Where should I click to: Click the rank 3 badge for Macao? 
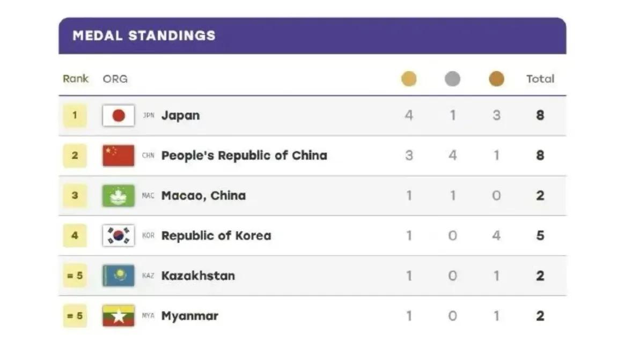tap(75, 196)
